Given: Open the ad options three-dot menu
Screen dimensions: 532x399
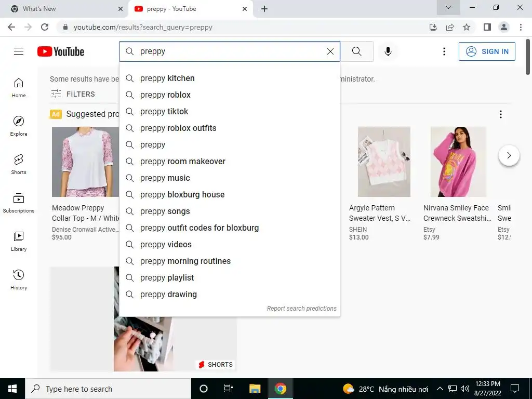Looking at the screenshot, I should click(x=500, y=114).
